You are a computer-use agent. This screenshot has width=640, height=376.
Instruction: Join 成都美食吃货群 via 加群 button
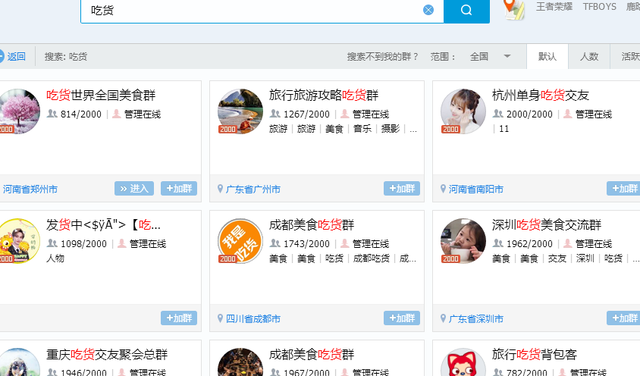402,318
